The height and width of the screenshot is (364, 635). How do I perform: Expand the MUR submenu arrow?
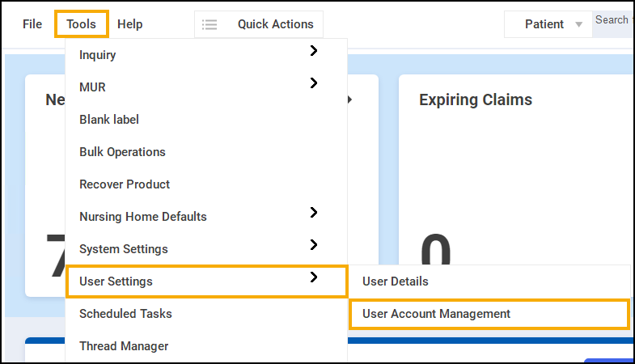tap(314, 83)
